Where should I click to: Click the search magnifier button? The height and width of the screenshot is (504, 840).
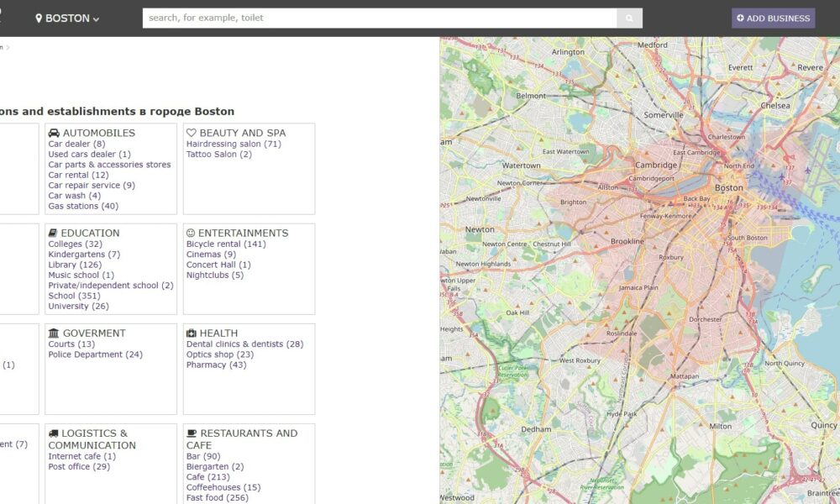point(629,18)
